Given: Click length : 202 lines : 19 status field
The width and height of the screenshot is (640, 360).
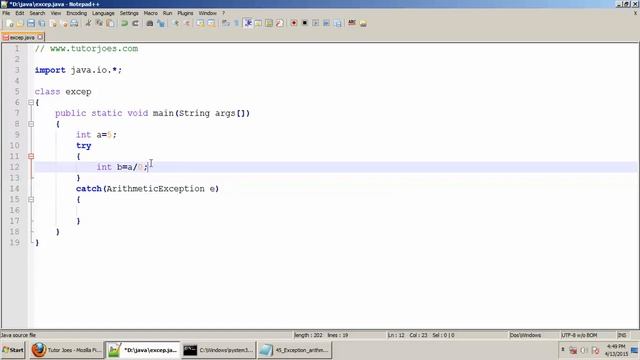Looking at the screenshot, I should pos(321,335).
